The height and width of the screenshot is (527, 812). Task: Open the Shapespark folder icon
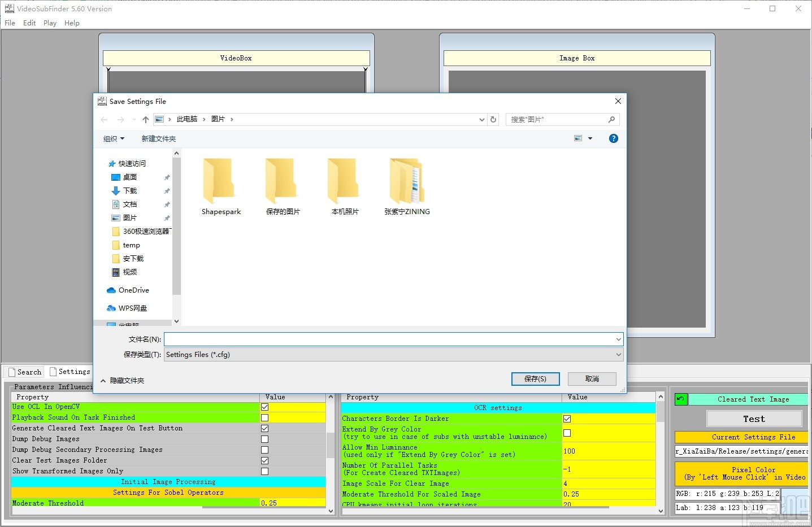pyautogui.click(x=219, y=181)
